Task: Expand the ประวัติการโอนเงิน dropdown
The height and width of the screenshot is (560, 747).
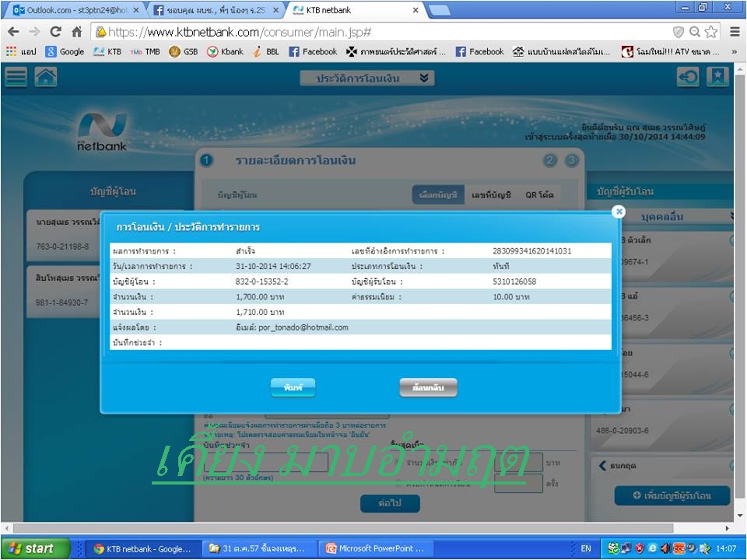Action: coord(366,78)
